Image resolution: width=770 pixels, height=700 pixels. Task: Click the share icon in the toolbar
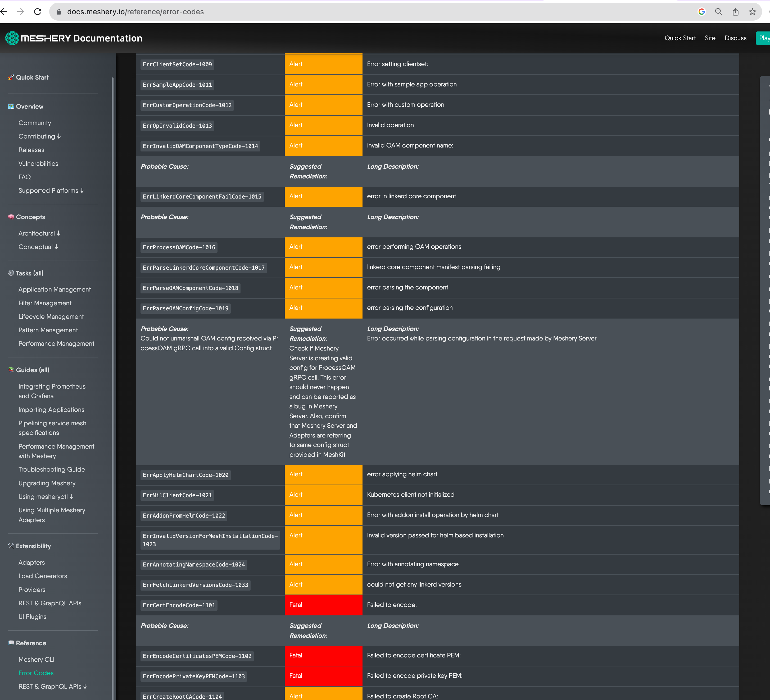pyautogui.click(x=736, y=11)
